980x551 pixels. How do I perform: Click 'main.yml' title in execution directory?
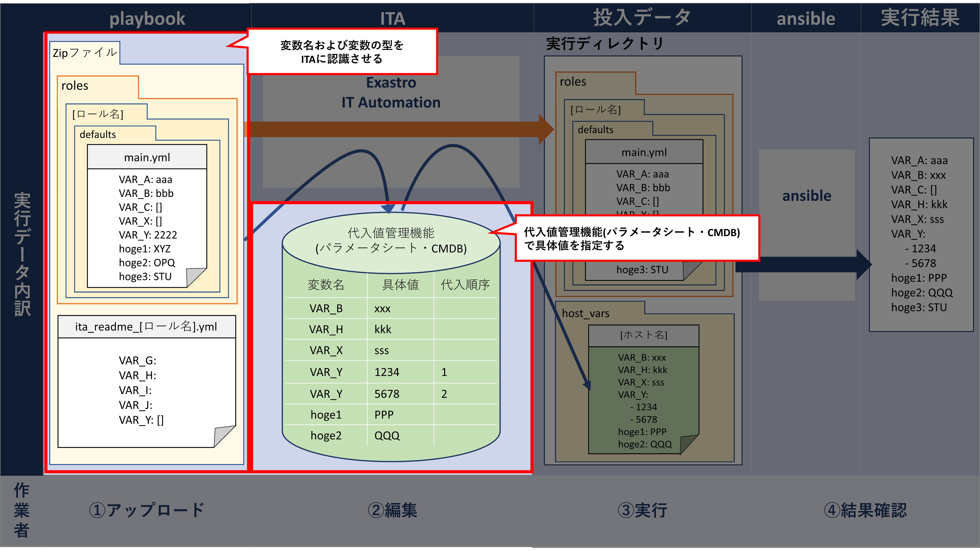tap(644, 152)
